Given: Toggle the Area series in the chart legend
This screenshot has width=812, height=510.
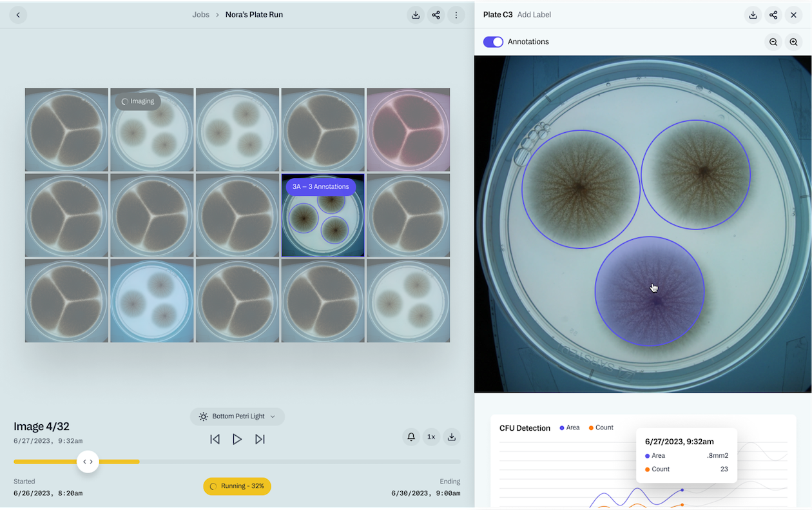Looking at the screenshot, I should 570,427.
